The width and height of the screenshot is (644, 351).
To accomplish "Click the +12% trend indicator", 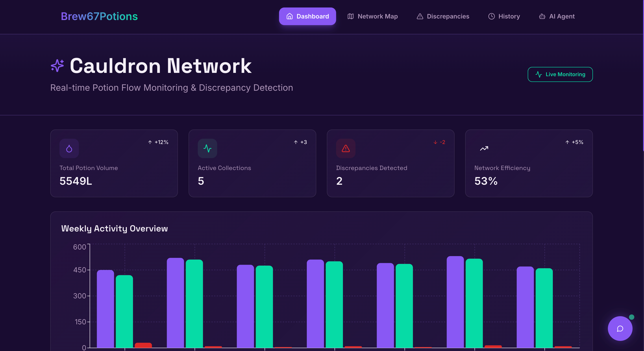I will pyautogui.click(x=158, y=142).
